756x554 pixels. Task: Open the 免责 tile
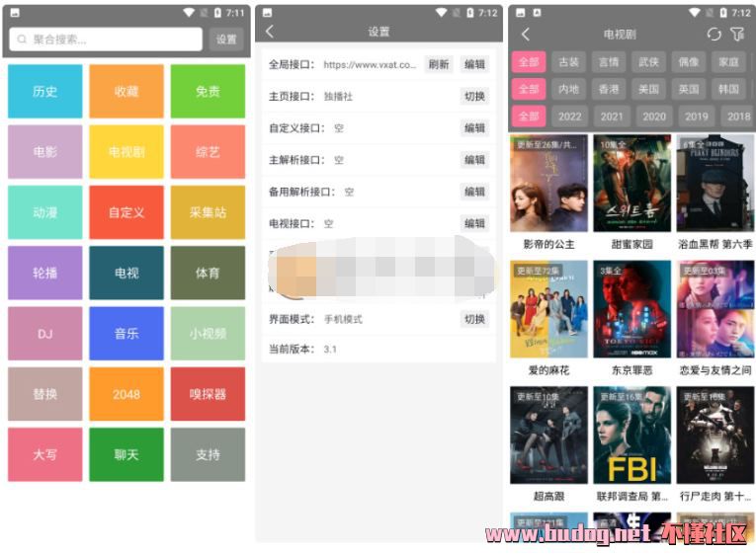208,91
